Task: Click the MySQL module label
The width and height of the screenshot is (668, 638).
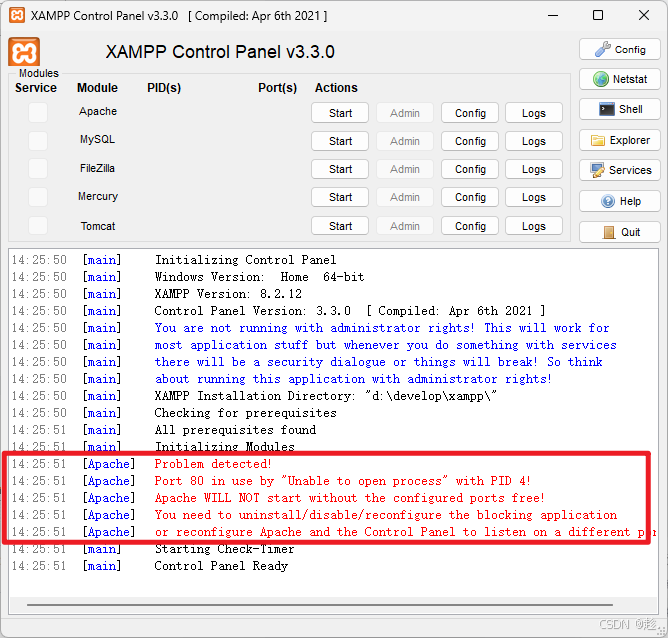Action: [x=98, y=139]
